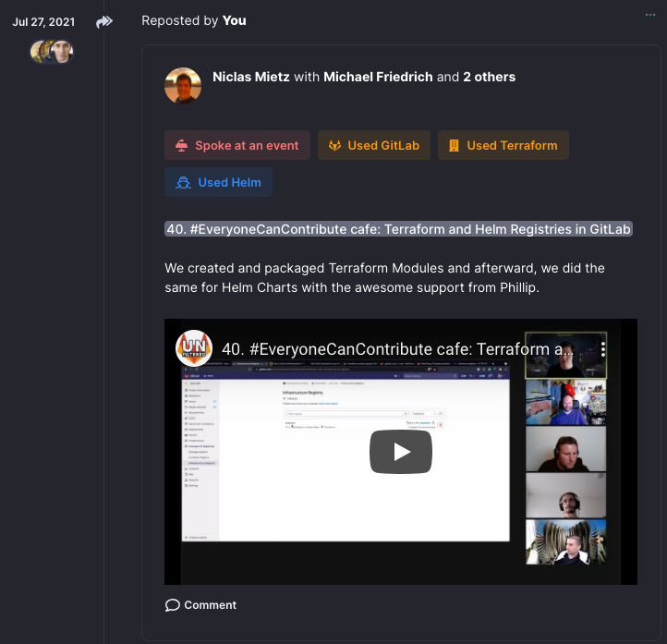The image size is (667, 644).
Task: Click the Used Helm tag
Action: pyautogui.click(x=218, y=182)
